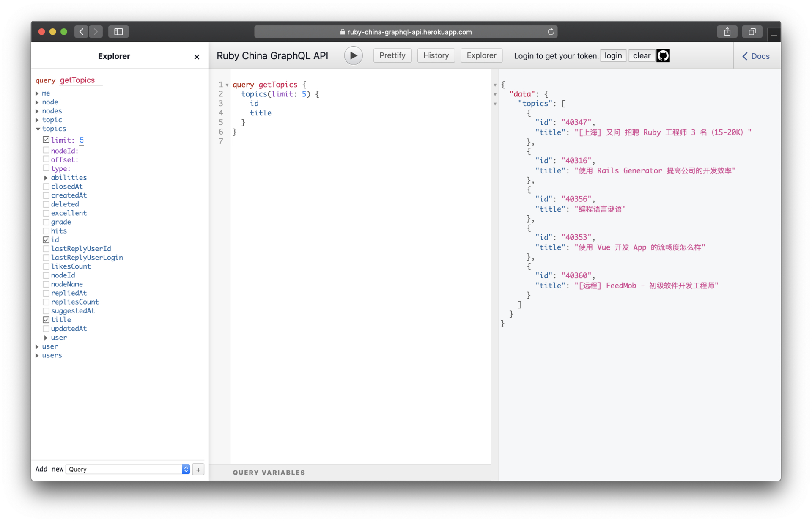Check the repliedAt field
Viewport: 812px width, 522px height.
46,293
